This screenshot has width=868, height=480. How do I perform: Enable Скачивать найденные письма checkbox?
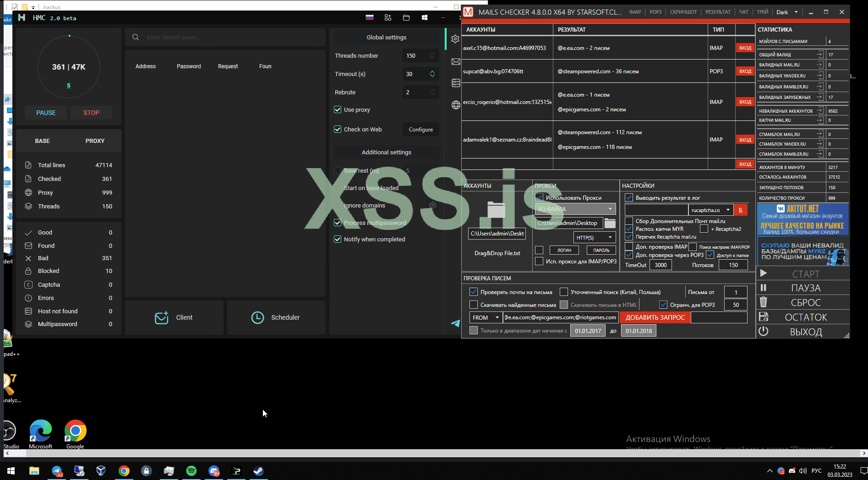474,305
